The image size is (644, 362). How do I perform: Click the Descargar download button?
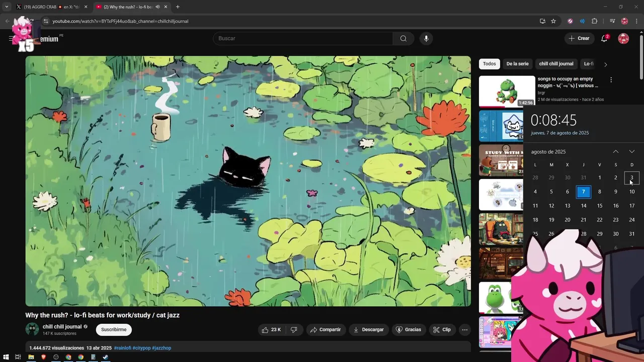click(369, 330)
